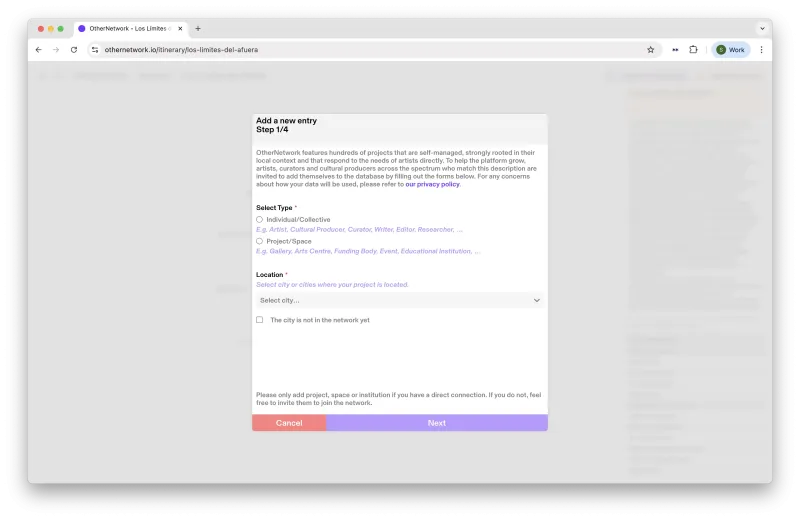Open the "our privacy policy" link
Image resolution: width=800 pixels, height=520 pixels.
(x=432, y=184)
